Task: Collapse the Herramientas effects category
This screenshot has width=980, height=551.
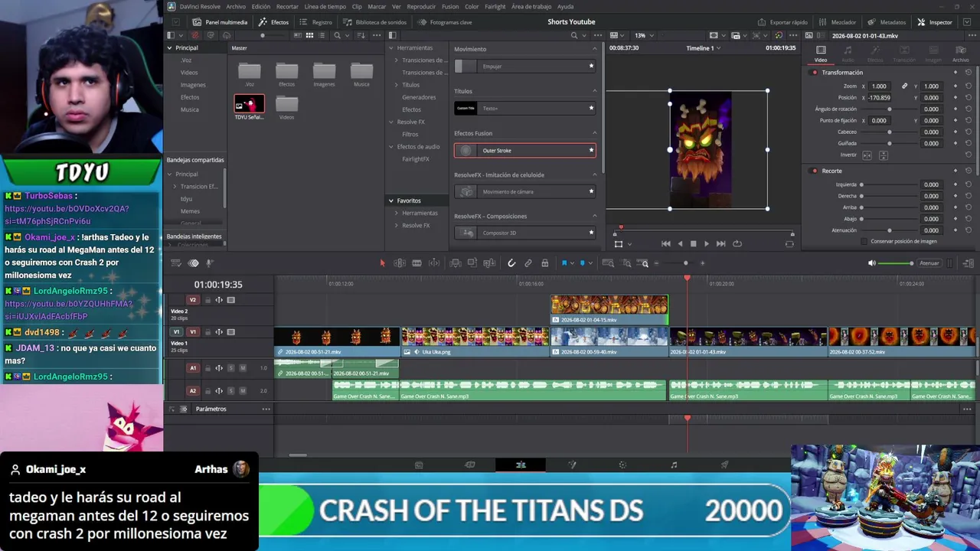Action: click(x=390, y=48)
